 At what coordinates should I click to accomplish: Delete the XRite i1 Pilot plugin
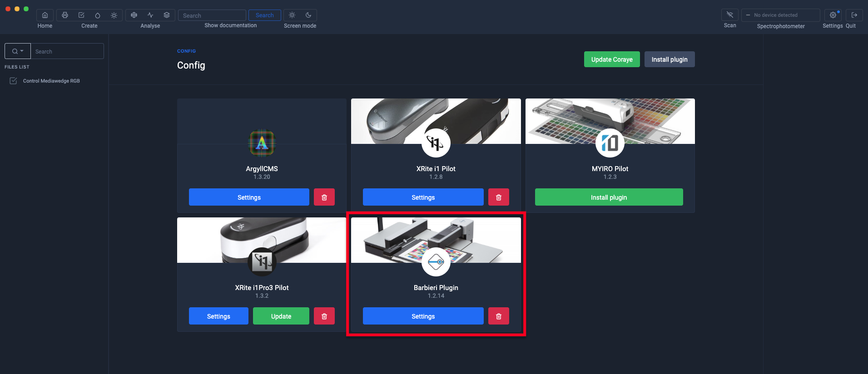[499, 197]
